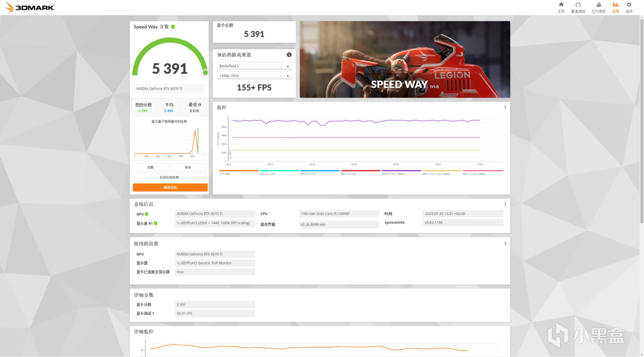The height and width of the screenshot is (357, 644).
Task: Click the info icon for 预估的游戏效能
Action: click(x=289, y=55)
